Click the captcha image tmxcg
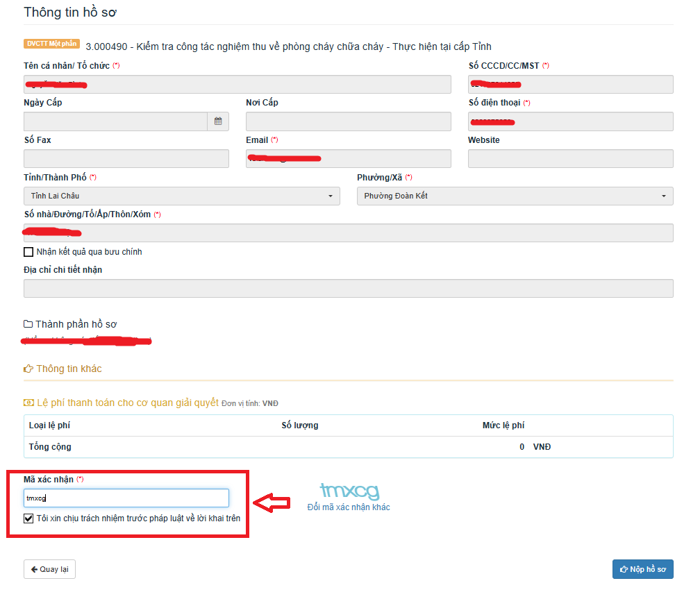Viewport: 700px width, 599px height. [x=350, y=491]
